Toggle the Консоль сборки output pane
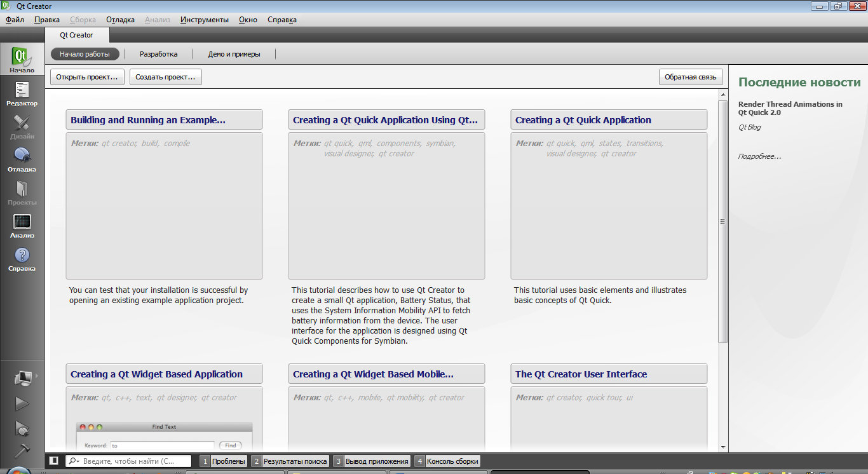The width and height of the screenshot is (868, 474). pyautogui.click(x=447, y=461)
